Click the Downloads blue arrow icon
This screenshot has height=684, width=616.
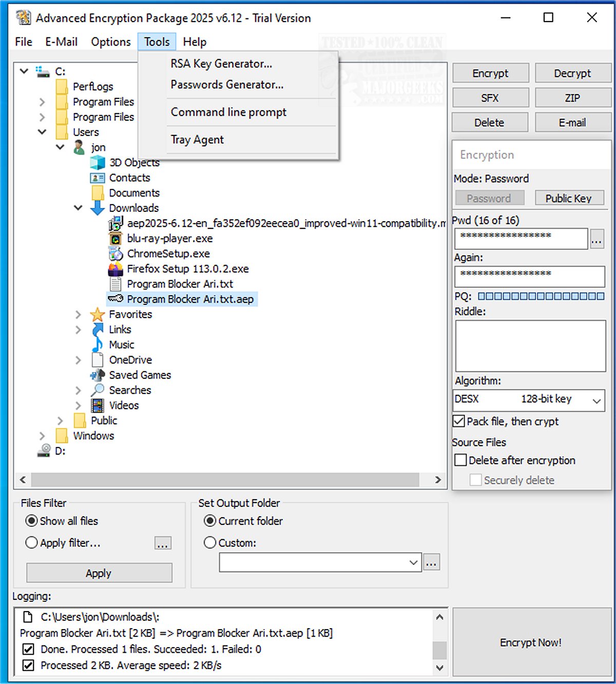(98, 208)
